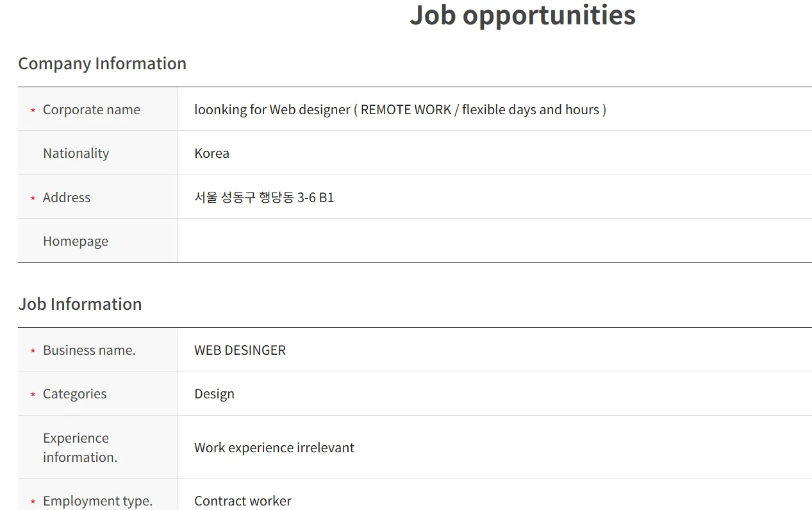Click the Design category value
The image size is (812, 510).
coord(214,394)
